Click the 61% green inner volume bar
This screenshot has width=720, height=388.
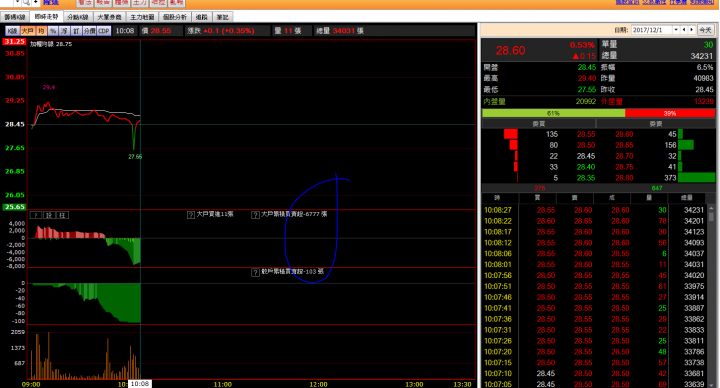pos(553,113)
